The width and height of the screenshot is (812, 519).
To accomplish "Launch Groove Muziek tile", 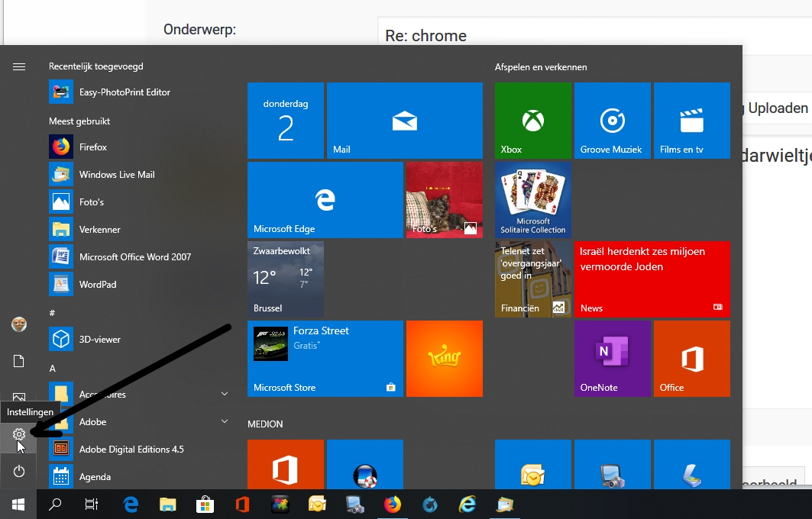I will coord(612,121).
